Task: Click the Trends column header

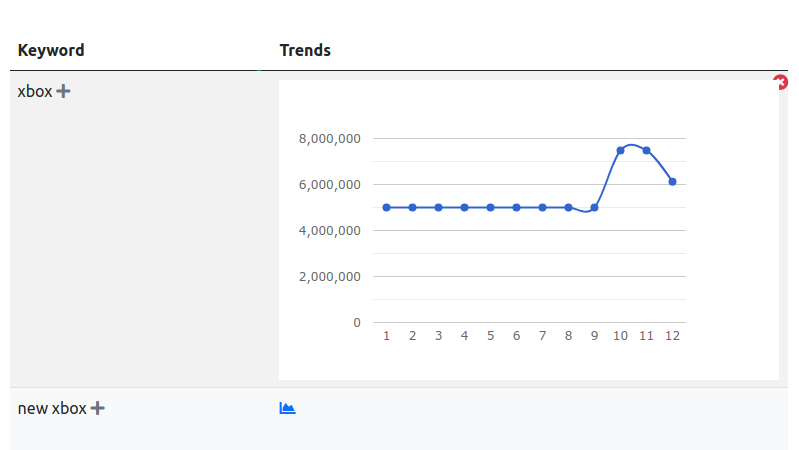Action: [x=305, y=50]
